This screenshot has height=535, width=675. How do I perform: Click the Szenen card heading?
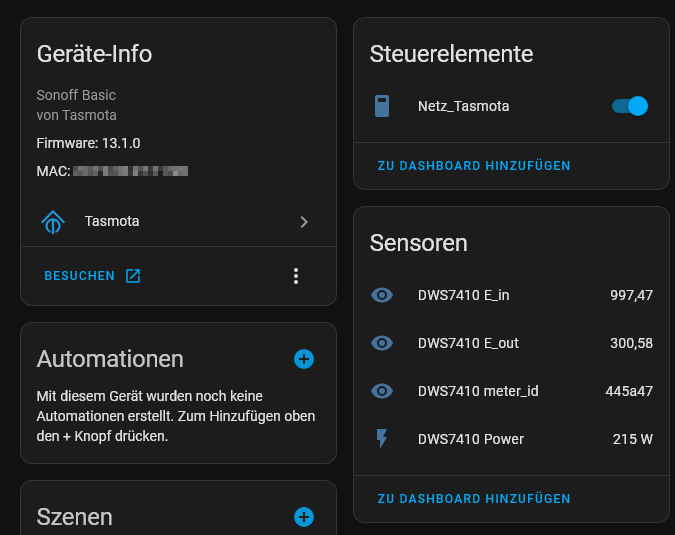pyautogui.click(x=74, y=517)
